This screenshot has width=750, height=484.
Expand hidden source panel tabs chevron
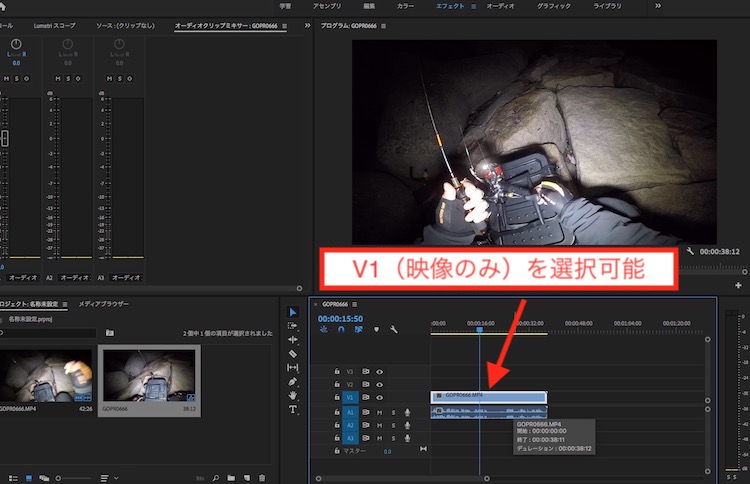click(307, 25)
